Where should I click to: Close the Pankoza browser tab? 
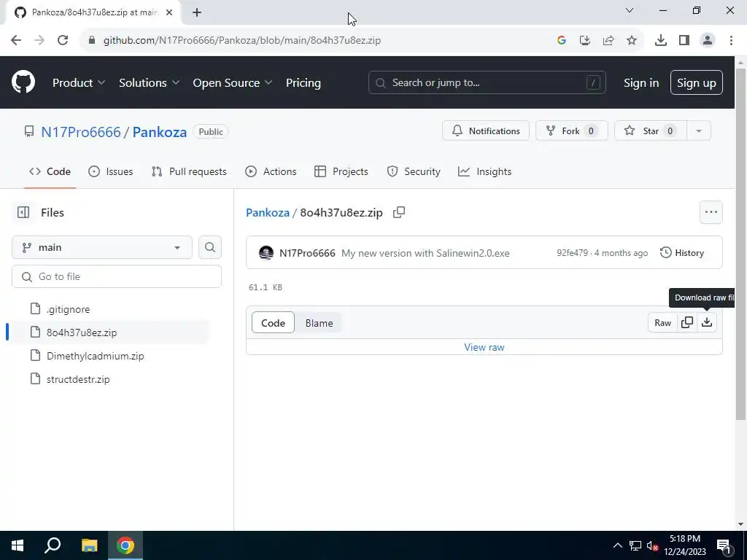pyautogui.click(x=169, y=12)
